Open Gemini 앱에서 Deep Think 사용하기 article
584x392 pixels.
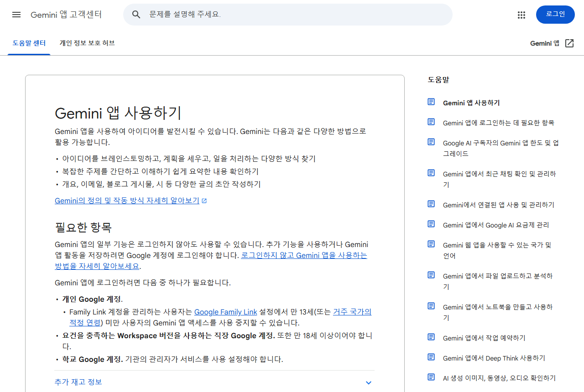(494, 358)
